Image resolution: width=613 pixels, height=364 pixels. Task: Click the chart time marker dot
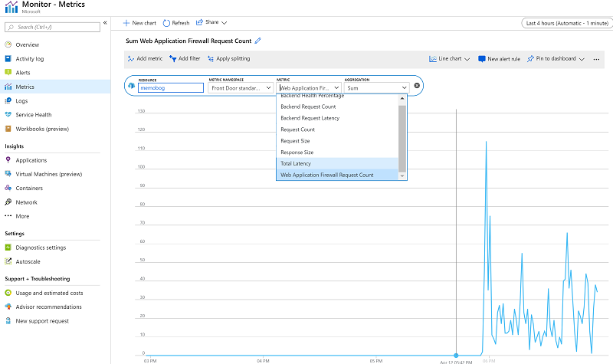[456, 356]
